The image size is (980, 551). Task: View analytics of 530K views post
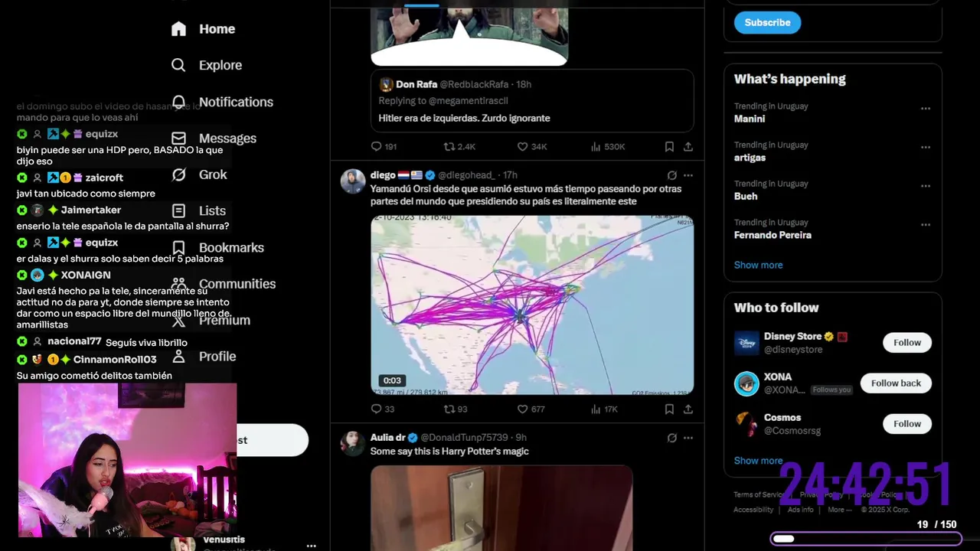596,146
